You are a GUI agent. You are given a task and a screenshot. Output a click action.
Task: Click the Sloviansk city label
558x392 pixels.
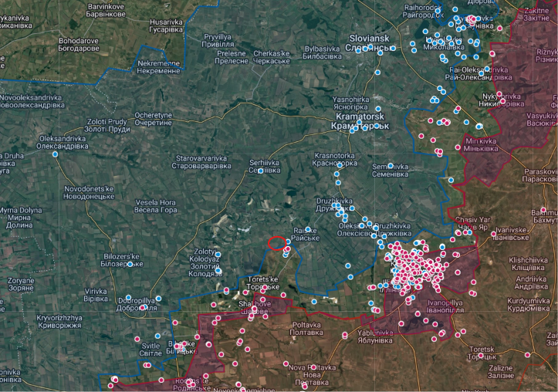coord(370,42)
